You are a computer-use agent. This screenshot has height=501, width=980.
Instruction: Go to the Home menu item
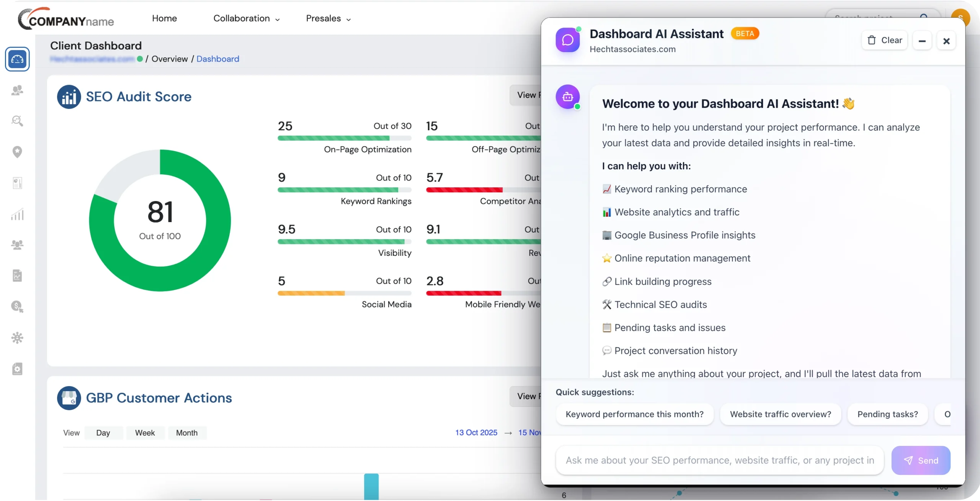[x=164, y=18]
